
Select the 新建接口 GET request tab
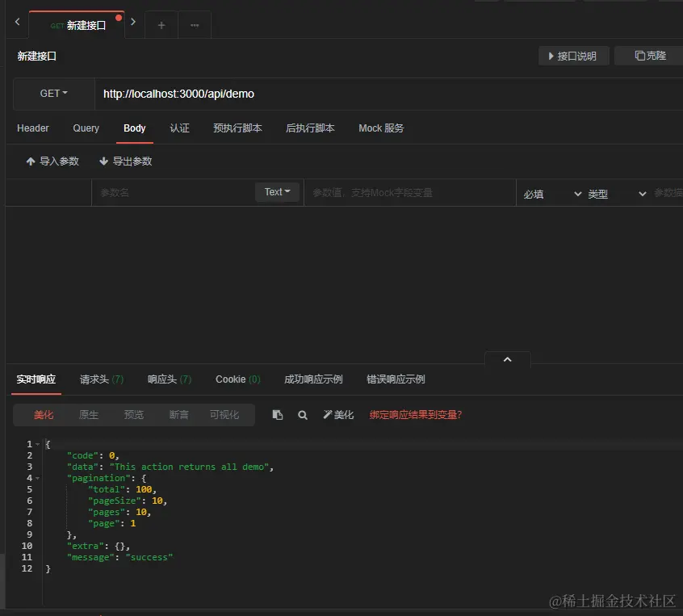click(x=77, y=25)
